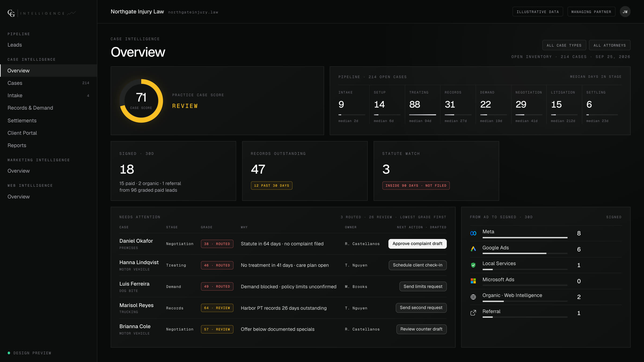Click the 12 Past 30 Days badge
The width and height of the screenshot is (644, 362).
click(x=271, y=186)
